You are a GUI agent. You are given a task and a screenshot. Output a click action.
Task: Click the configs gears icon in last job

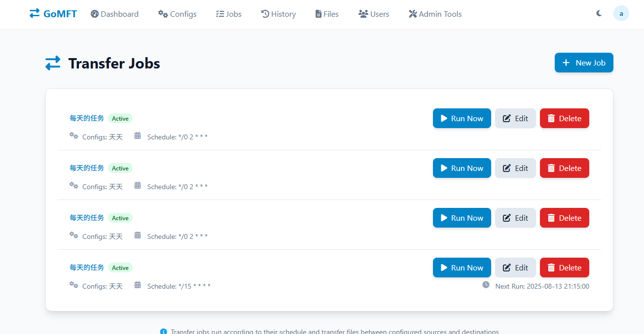[74, 285]
